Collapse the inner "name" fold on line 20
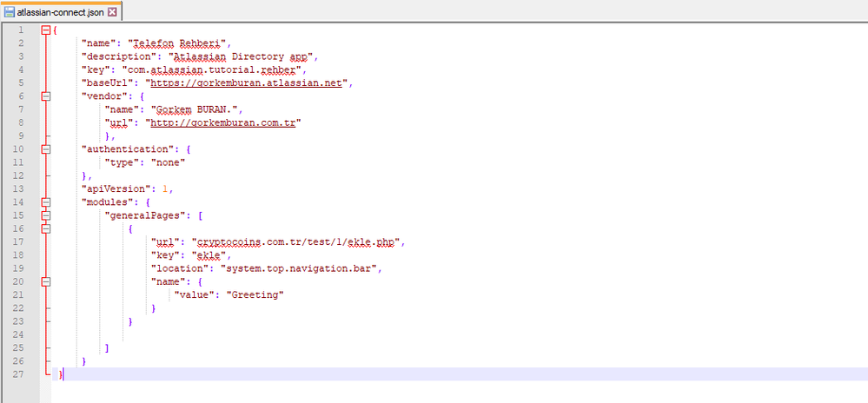 [46, 282]
